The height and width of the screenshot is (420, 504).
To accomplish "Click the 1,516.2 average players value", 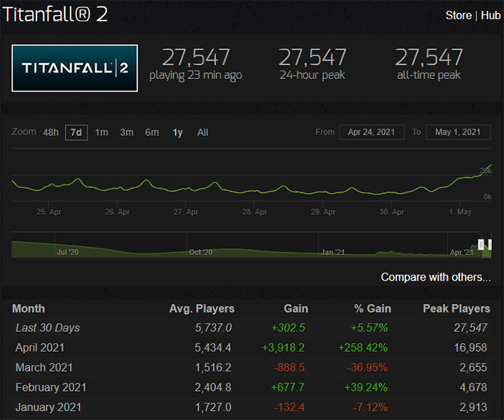I will click(213, 367).
